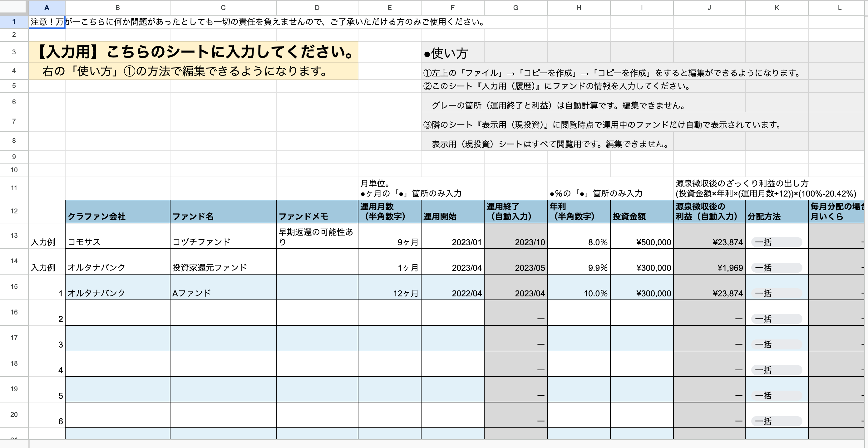This screenshot has width=868, height=448.
Task: Click the コモサス company cell
Action: coord(118,236)
